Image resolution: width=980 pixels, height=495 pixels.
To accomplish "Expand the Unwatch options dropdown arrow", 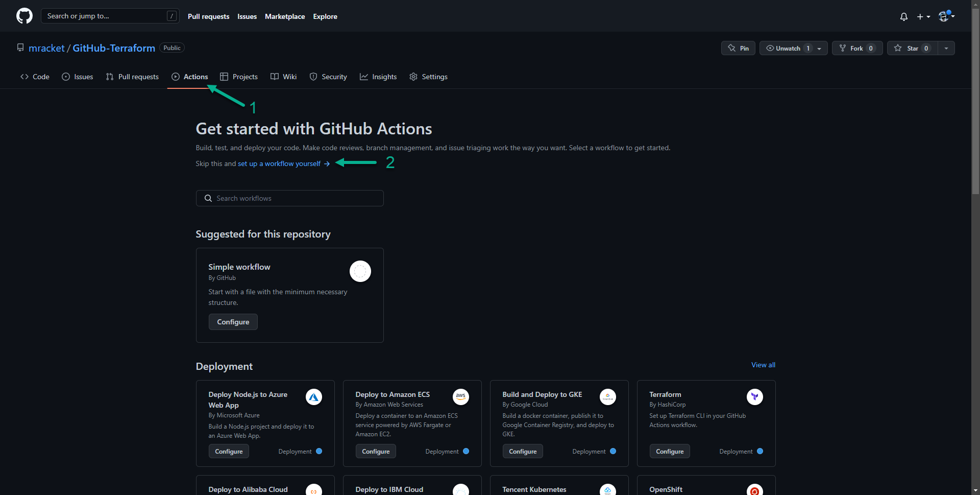I will pos(820,48).
